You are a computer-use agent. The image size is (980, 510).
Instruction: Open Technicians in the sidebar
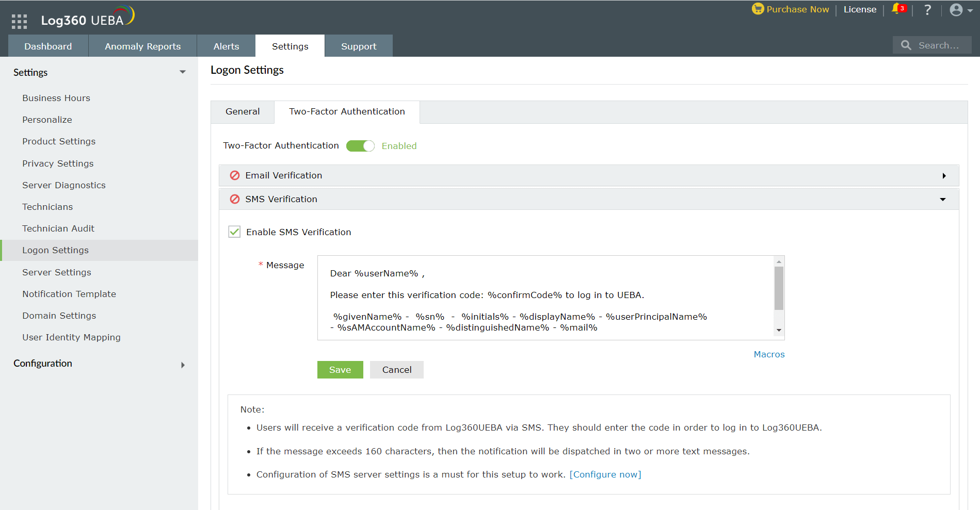tap(47, 207)
